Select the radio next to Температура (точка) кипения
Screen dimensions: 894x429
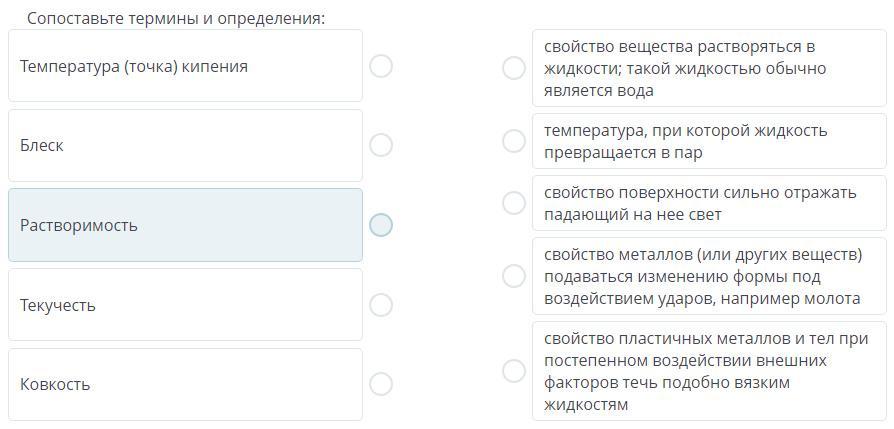(x=381, y=66)
